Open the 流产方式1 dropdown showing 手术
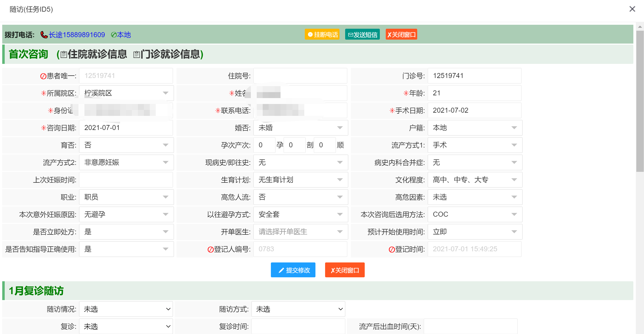 point(475,145)
